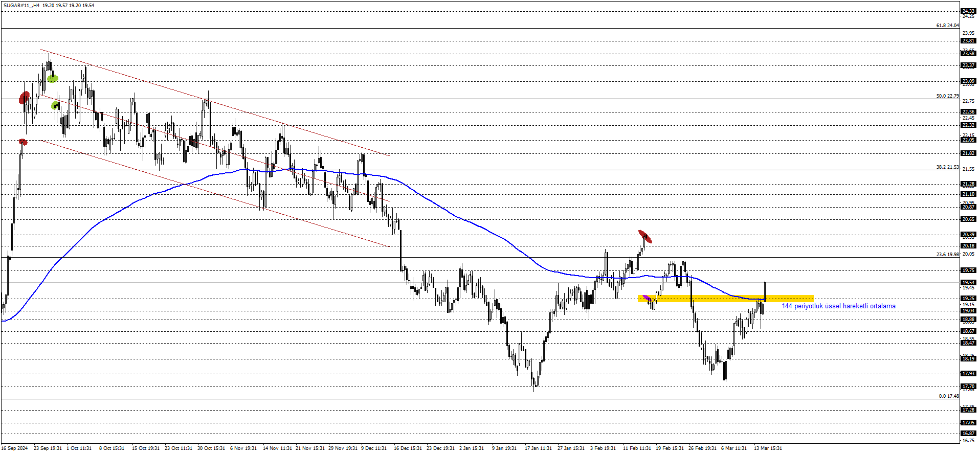The image size is (980, 454).
Task: Click the 21 Nov 15:31 date label
Action: (x=310, y=448)
